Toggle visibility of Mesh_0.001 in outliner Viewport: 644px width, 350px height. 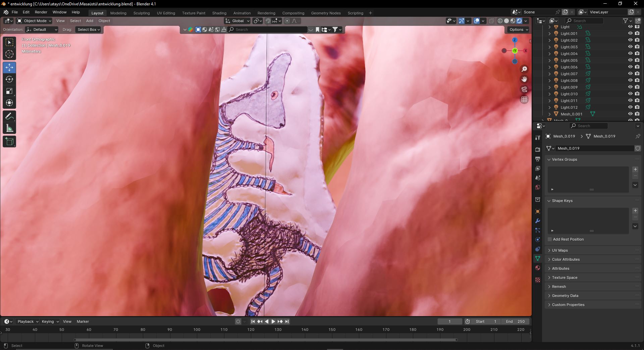(630, 114)
